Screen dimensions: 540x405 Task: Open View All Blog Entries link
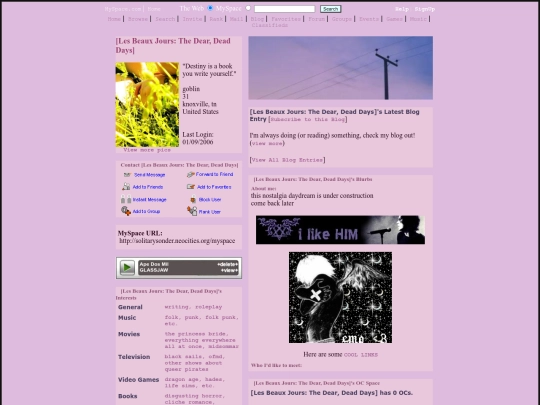[x=287, y=160]
